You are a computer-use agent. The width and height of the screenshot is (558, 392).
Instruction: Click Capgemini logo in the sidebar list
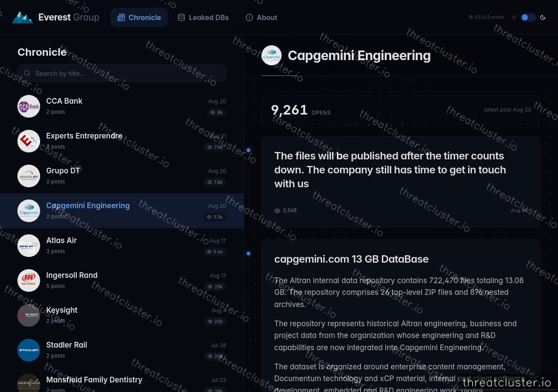(29, 211)
